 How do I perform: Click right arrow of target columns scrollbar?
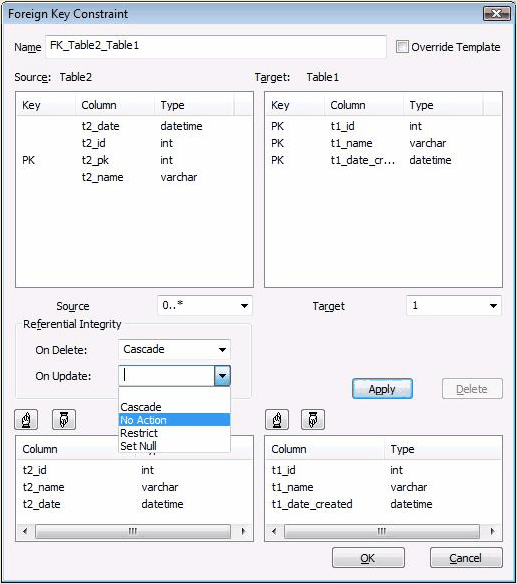[492, 531]
